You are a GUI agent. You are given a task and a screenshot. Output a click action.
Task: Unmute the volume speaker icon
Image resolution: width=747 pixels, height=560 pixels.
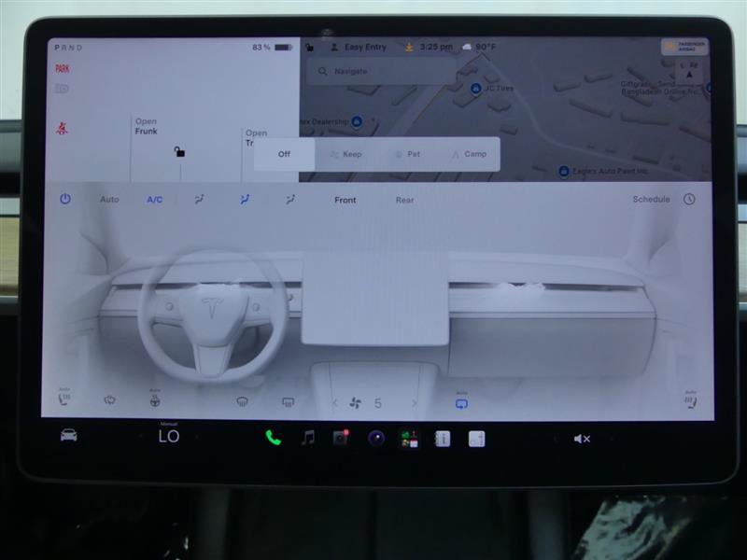tap(582, 439)
